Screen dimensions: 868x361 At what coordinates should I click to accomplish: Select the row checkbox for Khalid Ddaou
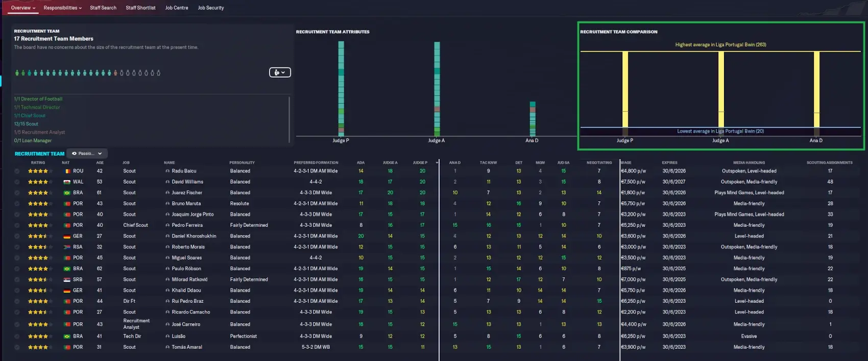(x=17, y=290)
